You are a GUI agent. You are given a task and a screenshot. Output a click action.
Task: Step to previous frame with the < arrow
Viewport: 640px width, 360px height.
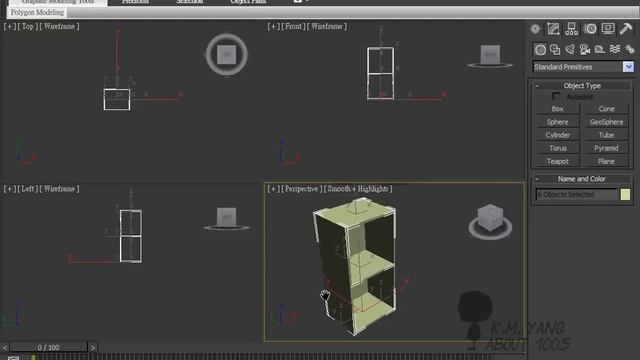pos(4,348)
